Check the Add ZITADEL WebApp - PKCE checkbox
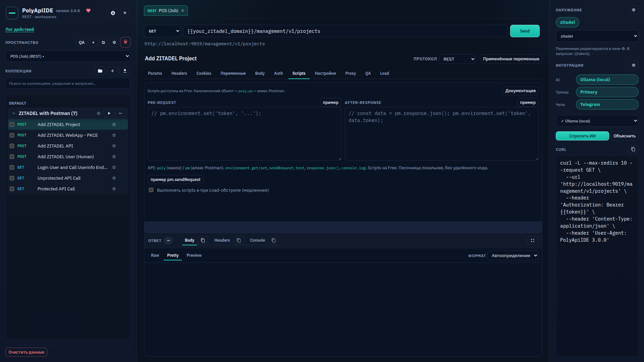The image size is (644, 362). [12, 135]
